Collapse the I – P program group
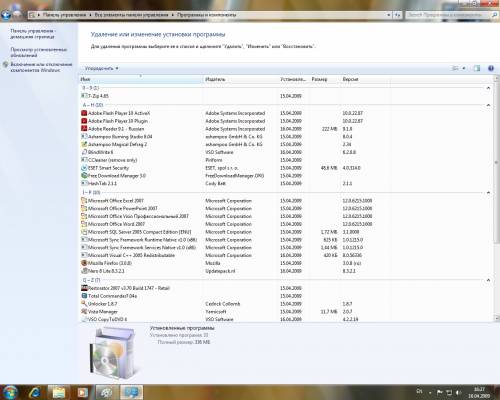This screenshot has width=500, height=400. click(x=488, y=192)
